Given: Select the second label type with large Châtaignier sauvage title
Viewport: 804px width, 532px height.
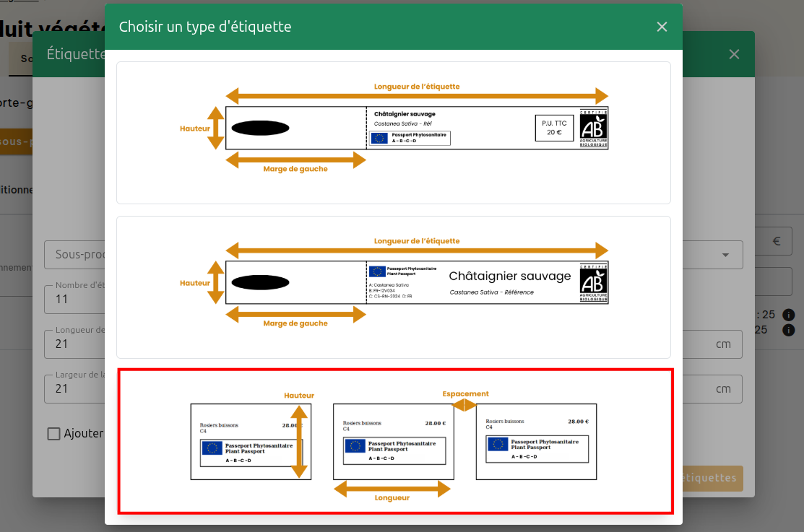Looking at the screenshot, I should [x=393, y=287].
